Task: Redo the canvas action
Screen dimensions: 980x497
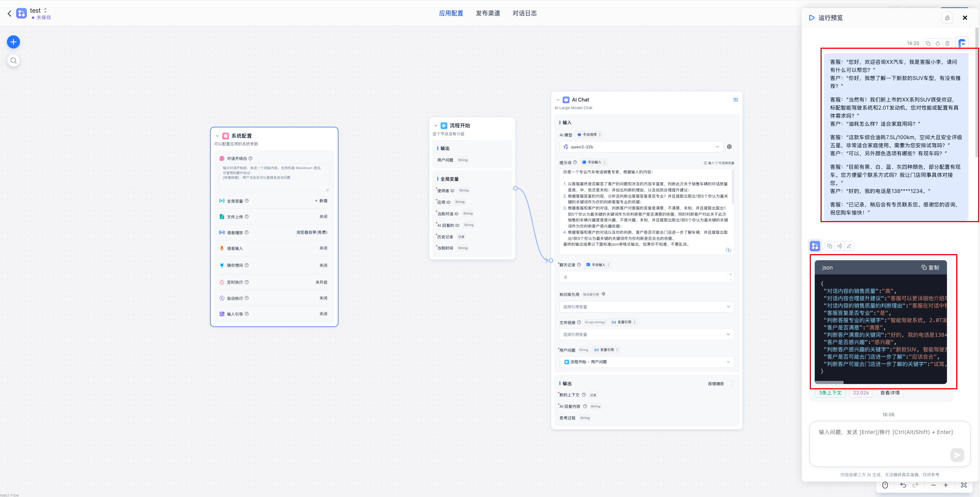Action: click(915, 485)
